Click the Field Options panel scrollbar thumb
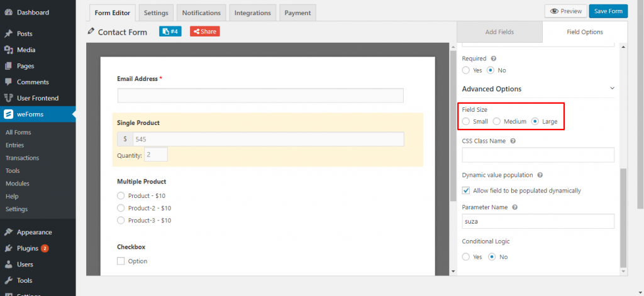The width and height of the screenshot is (644, 296). [623, 217]
